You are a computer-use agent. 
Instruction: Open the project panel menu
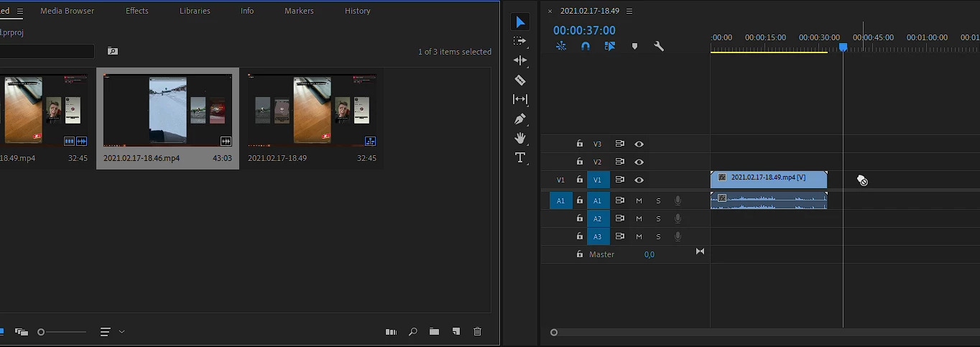point(19,11)
